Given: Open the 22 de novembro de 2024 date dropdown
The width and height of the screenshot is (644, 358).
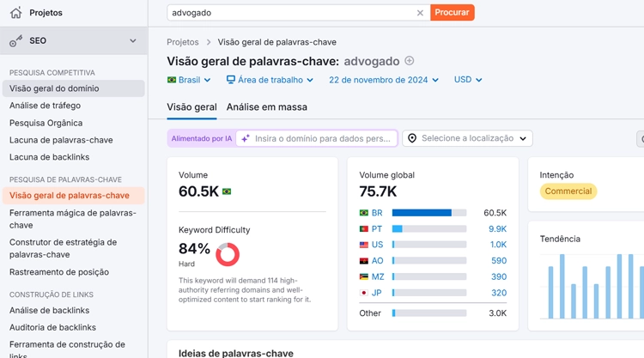Looking at the screenshot, I should pyautogui.click(x=384, y=80).
